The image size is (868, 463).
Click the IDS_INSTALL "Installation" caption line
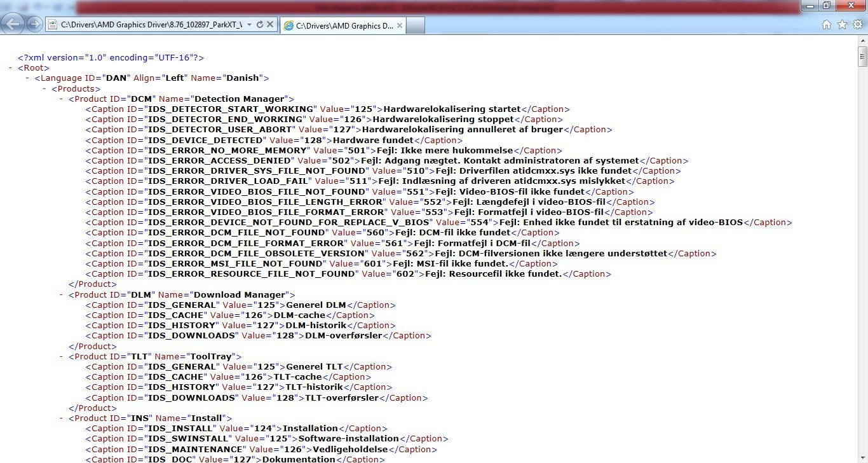(x=236, y=428)
